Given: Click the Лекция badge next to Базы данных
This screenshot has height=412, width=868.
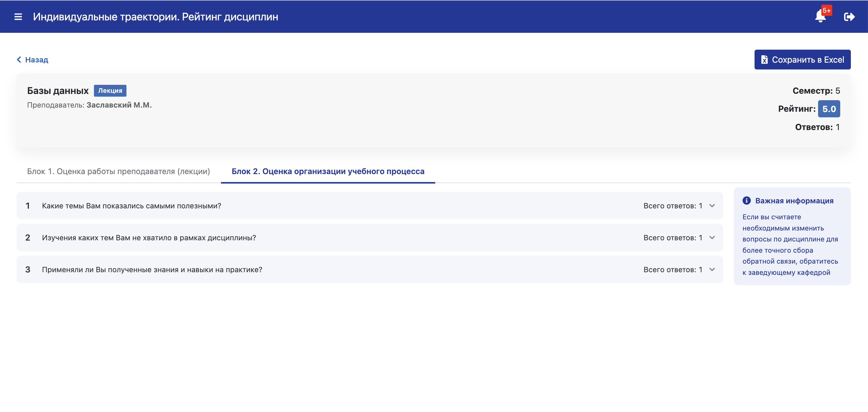Looking at the screenshot, I should click(110, 91).
